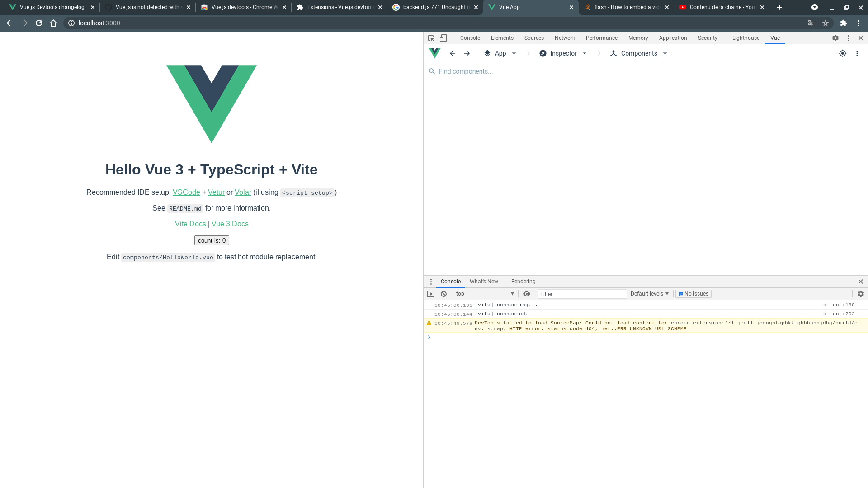The image size is (868, 488).
Task: Open the console drawer three-dot menu
Action: 431,282
